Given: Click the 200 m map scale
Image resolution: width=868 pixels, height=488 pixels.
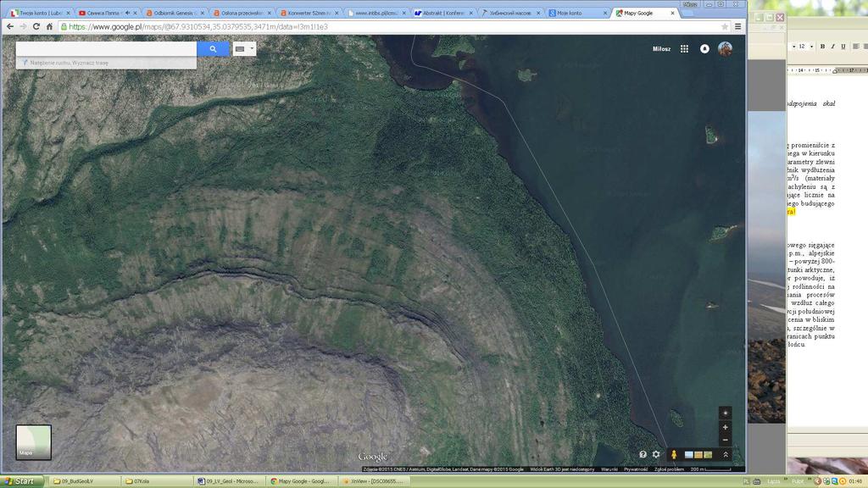Looking at the screenshot, I should [710, 469].
